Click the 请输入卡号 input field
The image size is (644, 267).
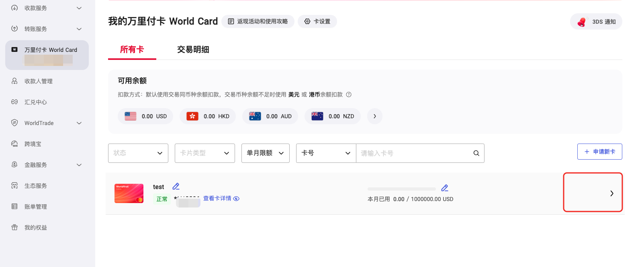414,153
